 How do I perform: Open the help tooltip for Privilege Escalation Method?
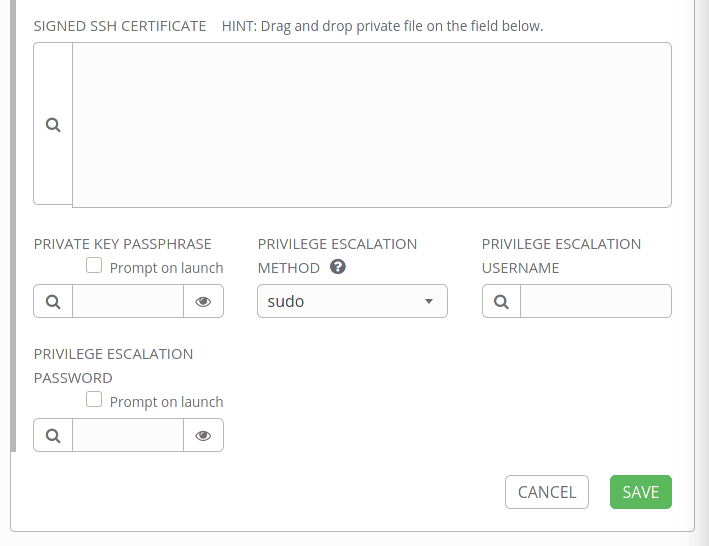coord(338,267)
